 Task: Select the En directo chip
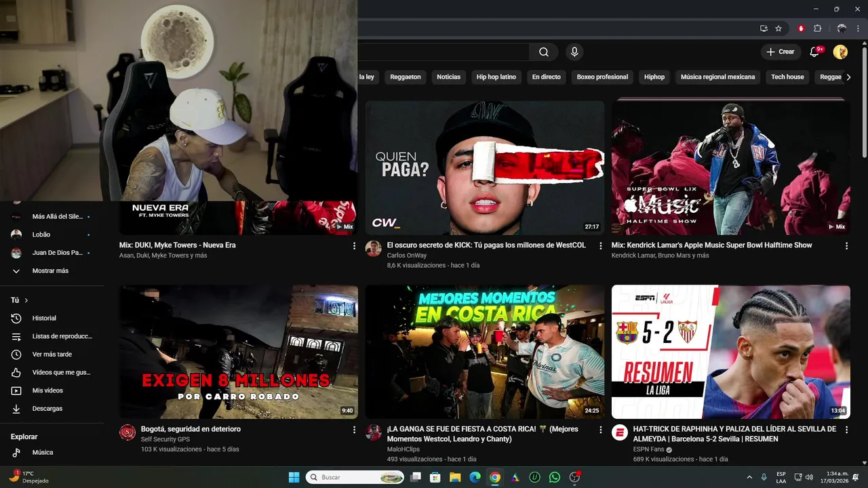(547, 77)
